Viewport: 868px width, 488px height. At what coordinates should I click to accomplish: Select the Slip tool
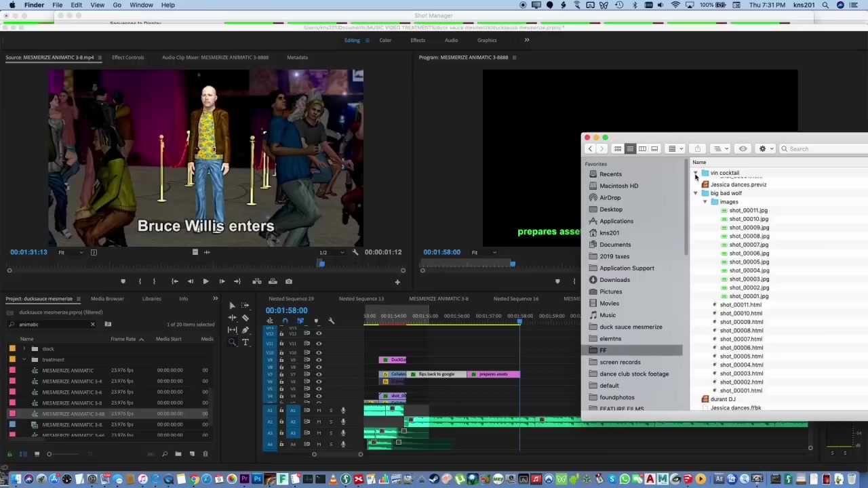pyautogui.click(x=232, y=329)
